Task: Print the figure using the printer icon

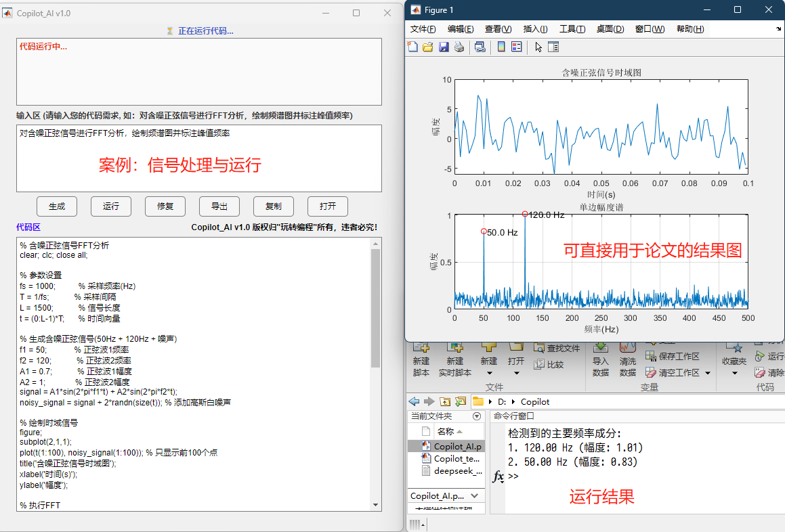Action: [459, 47]
